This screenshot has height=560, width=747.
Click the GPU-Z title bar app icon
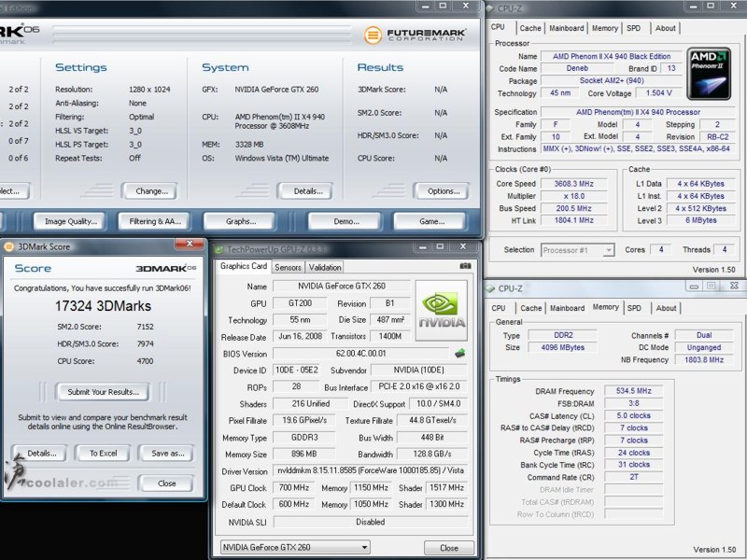(x=219, y=249)
